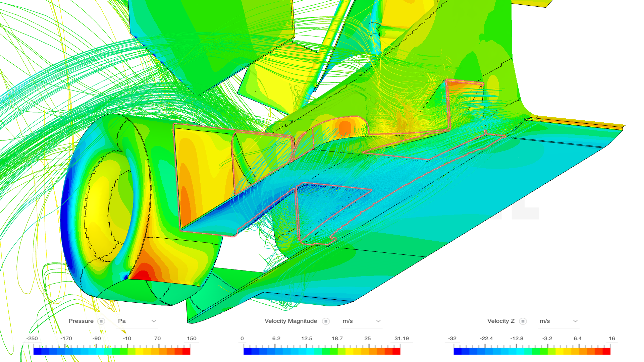Click the Velocity Z legend title label
The height and width of the screenshot is (362, 644).
tap(501, 321)
